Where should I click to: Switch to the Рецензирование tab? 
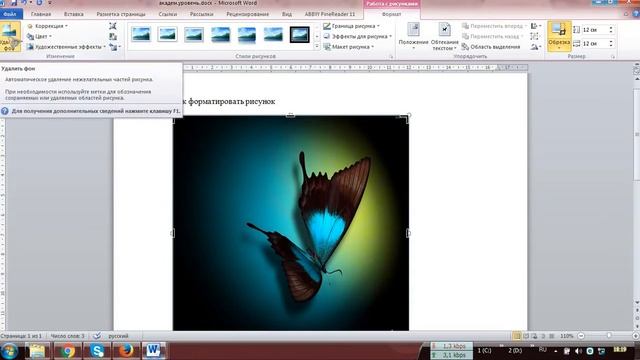[x=247, y=14]
